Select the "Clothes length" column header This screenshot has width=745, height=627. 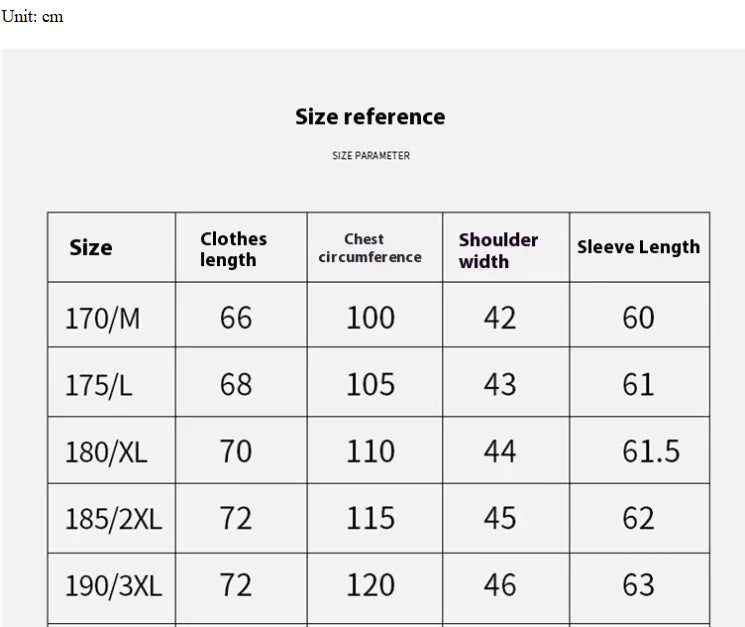(233, 249)
